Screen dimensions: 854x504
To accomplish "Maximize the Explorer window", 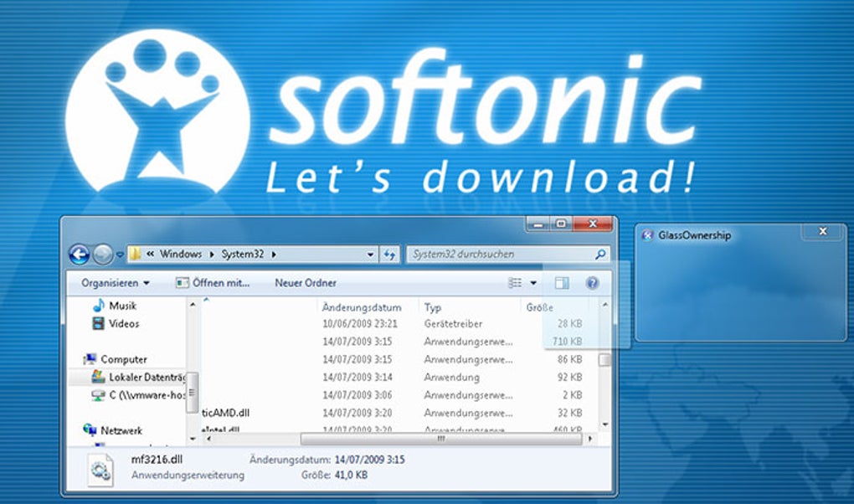I will click(561, 224).
